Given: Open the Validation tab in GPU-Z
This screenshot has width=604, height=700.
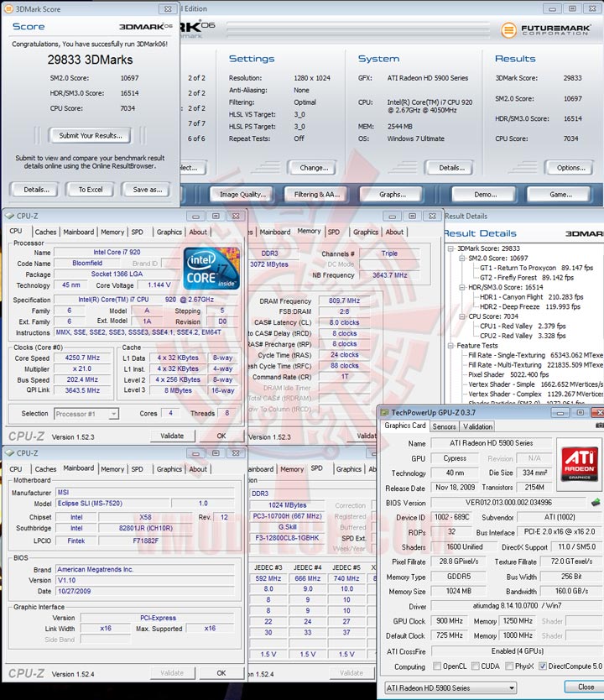Looking at the screenshot, I should click(478, 426).
